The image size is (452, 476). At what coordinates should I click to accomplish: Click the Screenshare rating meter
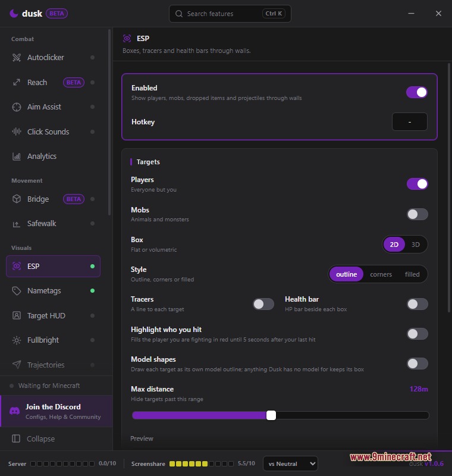[202, 464]
